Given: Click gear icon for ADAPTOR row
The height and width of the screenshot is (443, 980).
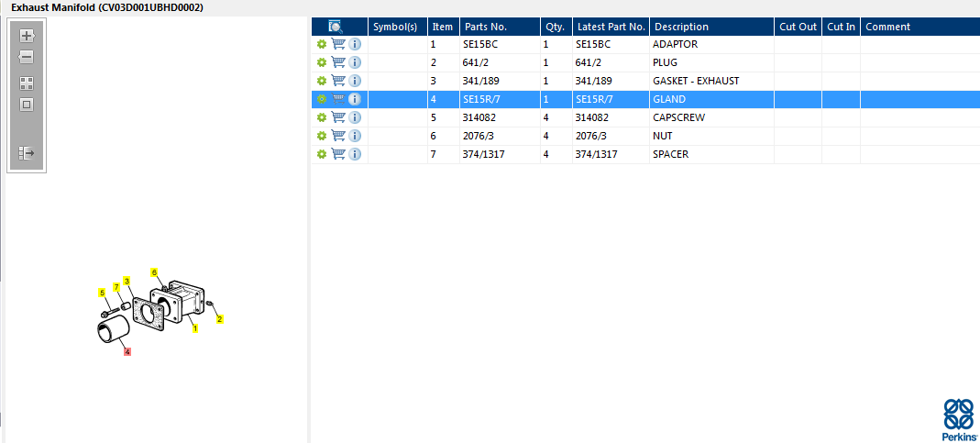Looking at the screenshot, I should [x=321, y=44].
